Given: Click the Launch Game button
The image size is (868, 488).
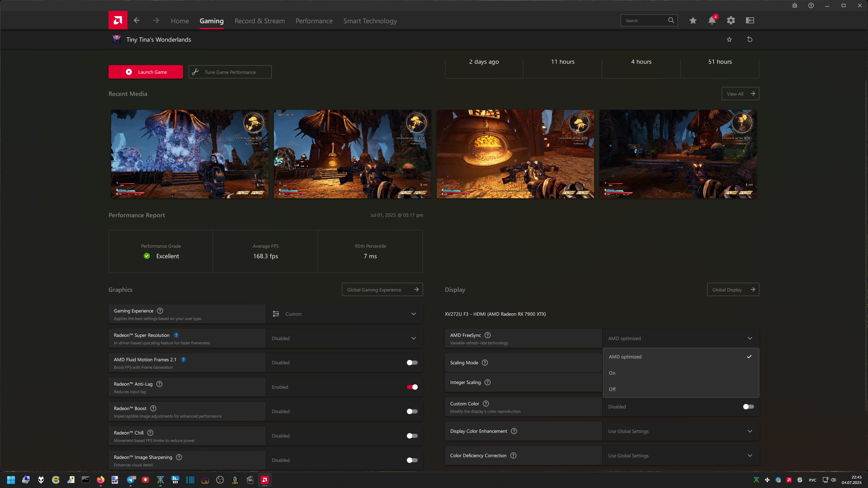Looking at the screenshot, I should (145, 72).
